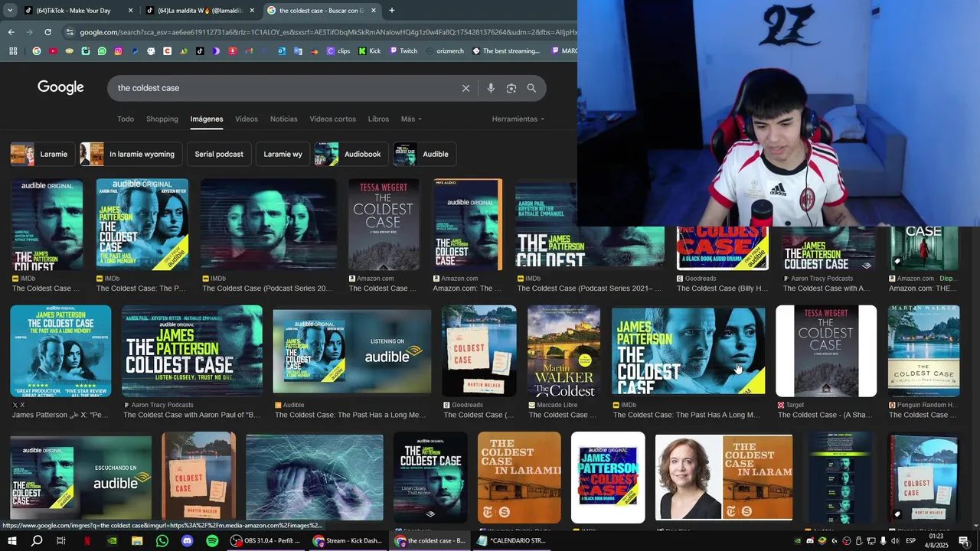The image size is (980, 551).
Task: Open the Instagram bookmark icon
Action: point(118,51)
